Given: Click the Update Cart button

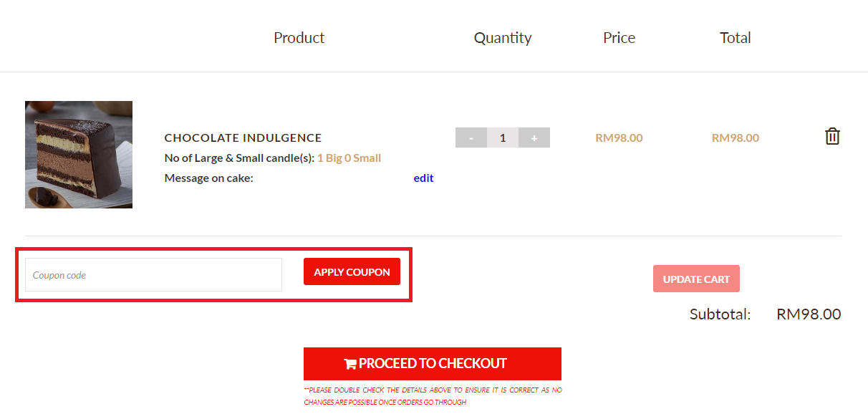Looking at the screenshot, I should point(696,279).
